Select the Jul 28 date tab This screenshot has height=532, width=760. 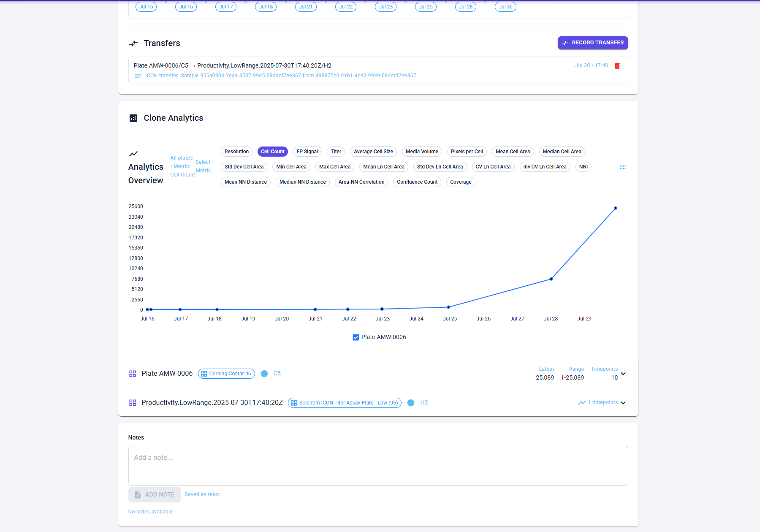click(466, 7)
